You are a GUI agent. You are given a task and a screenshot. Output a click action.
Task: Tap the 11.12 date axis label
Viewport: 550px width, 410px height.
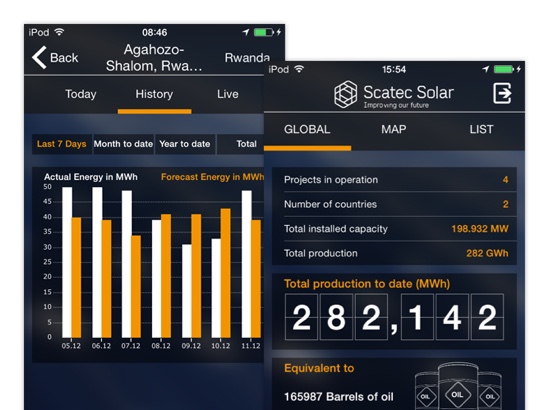tap(251, 346)
